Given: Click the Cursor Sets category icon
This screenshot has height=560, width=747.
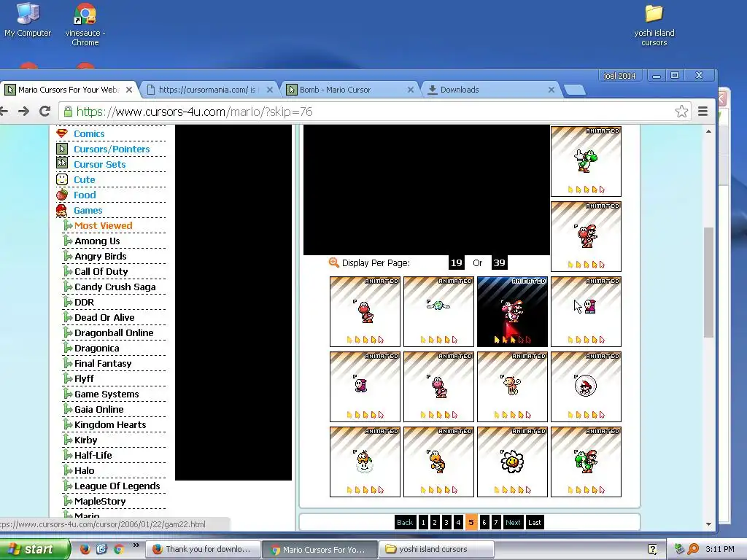Looking at the screenshot, I should pyautogui.click(x=62, y=163).
